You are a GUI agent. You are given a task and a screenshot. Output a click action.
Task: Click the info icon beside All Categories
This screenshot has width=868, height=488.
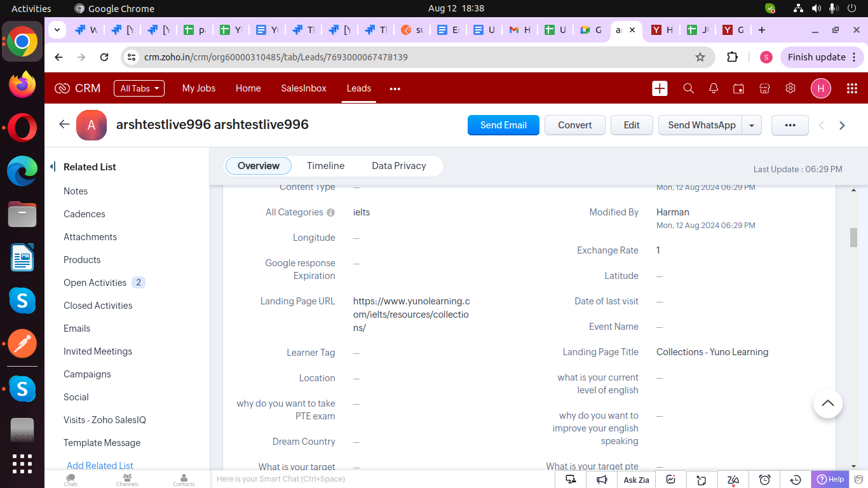click(330, 213)
